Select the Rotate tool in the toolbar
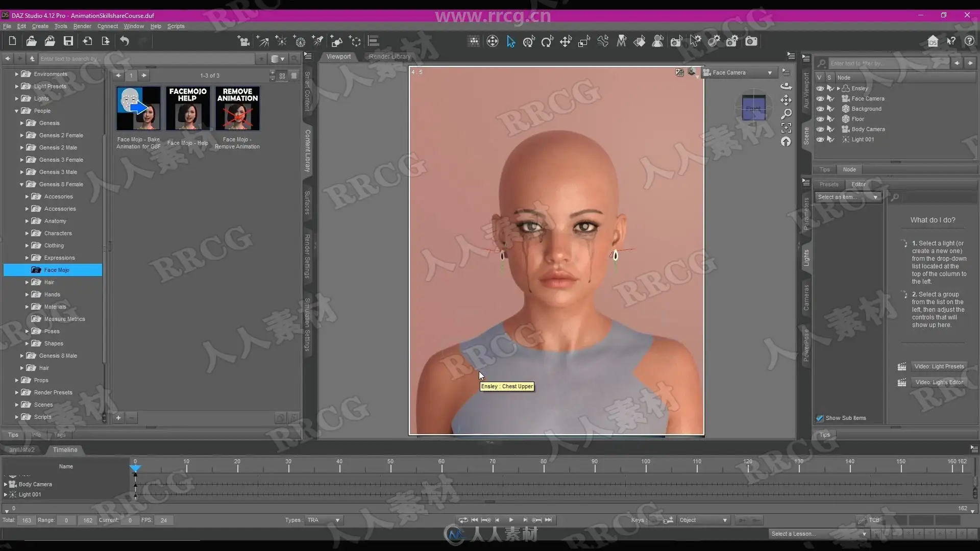 click(x=547, y=41)
